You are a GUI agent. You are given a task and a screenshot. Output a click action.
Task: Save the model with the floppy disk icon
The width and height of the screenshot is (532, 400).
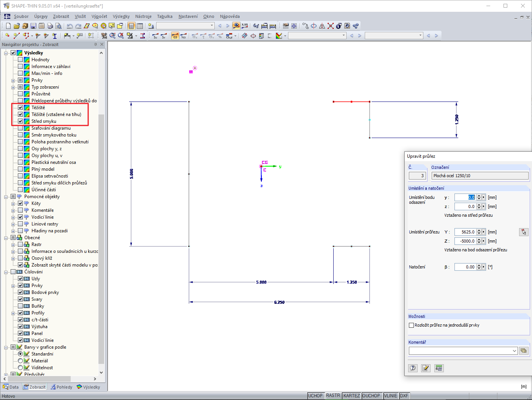point(33,26)
